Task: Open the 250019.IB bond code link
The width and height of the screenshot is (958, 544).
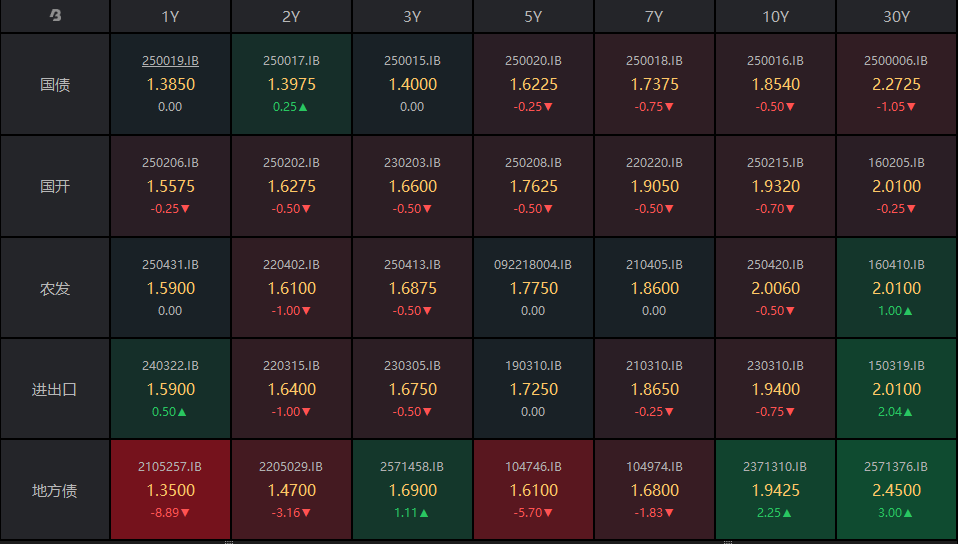Action: (x=170, y=61)
